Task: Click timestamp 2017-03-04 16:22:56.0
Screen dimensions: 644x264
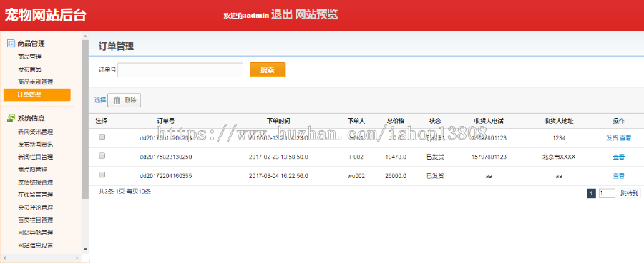Action: click(x=278, y=176)
